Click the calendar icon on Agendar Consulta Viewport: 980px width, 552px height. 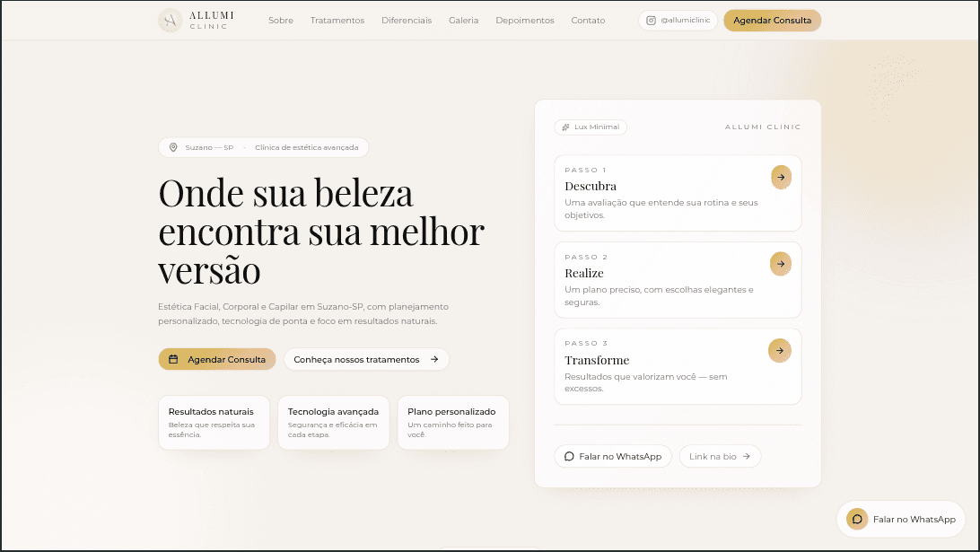(172, 358)
